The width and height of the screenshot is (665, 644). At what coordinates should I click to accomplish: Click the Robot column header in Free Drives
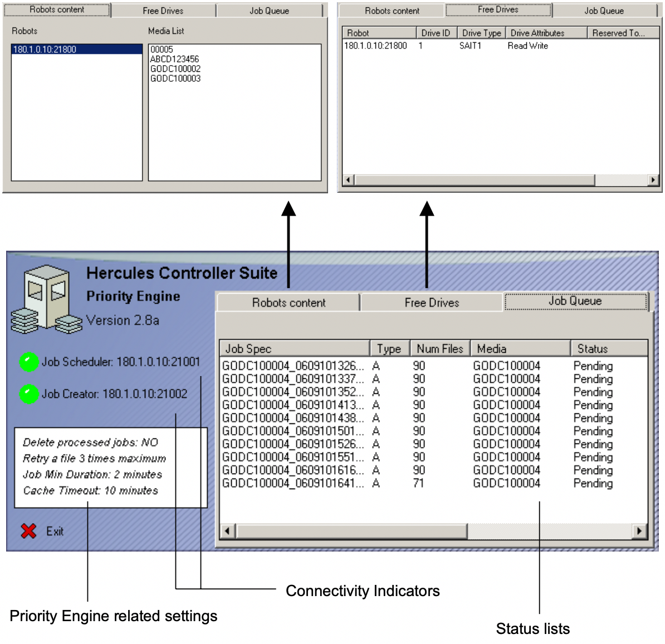[x=379, y=33]
